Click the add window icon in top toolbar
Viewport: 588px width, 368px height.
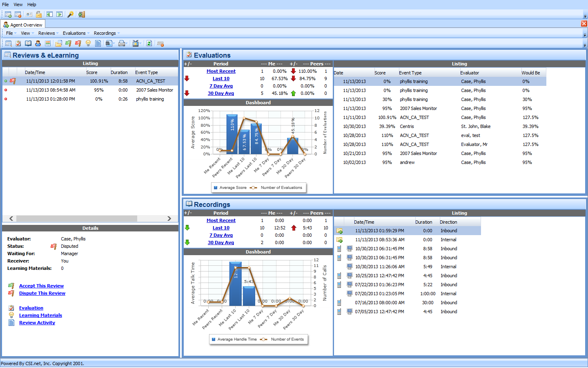(8, 14)
